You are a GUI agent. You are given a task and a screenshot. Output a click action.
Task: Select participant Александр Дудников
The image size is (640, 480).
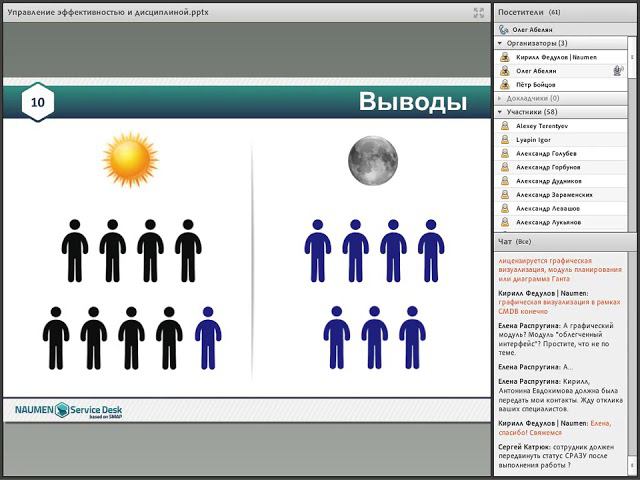[561, 181]
